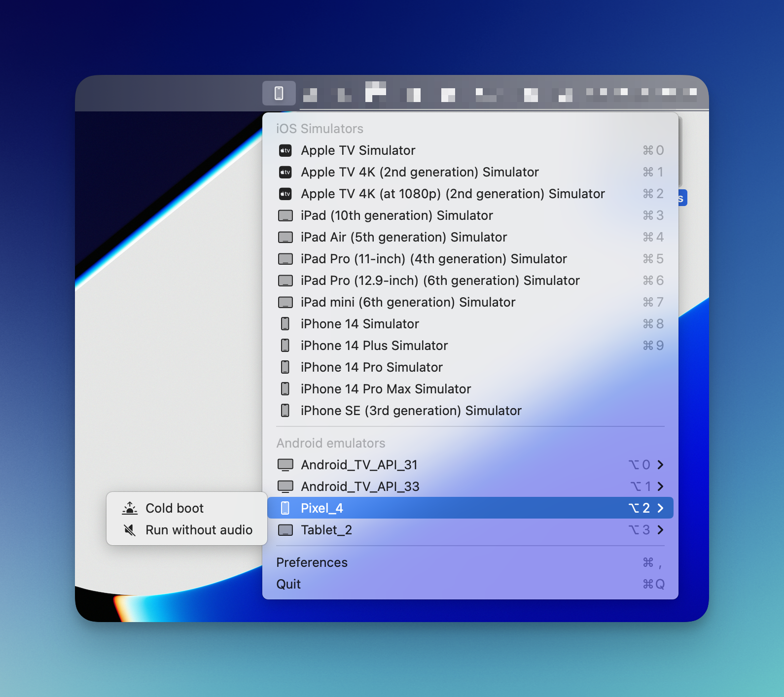Click the Cold boot sunrise icon

click(130, 508)
